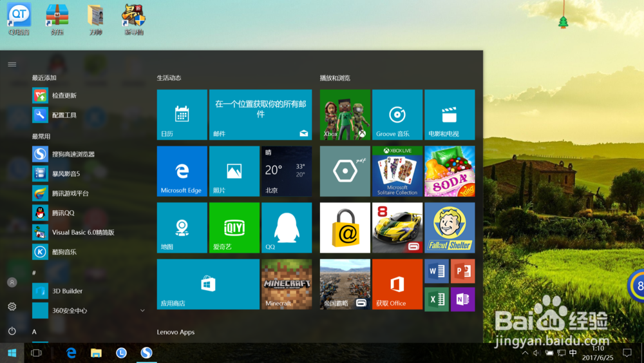Launch the Asphalt 8 racing tile

[397, 228]
